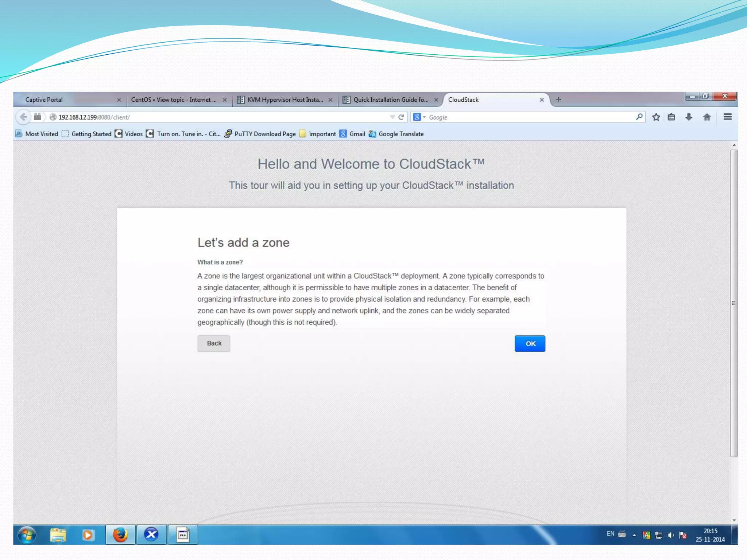The height and width of the screenshot is (560, 747).
Task: Open the bookmarks list icon
Action: [671, 117]
